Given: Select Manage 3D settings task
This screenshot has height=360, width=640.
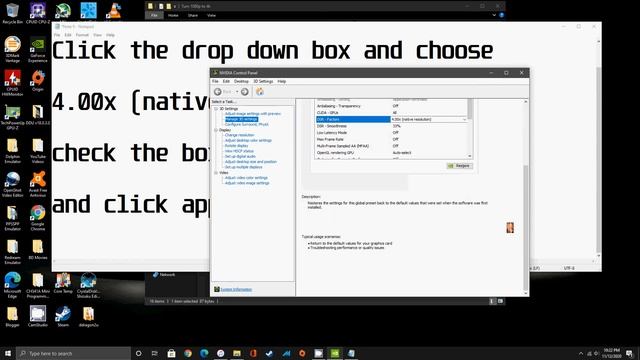Looking at the screenshot, I should click(x=241, y=119).
